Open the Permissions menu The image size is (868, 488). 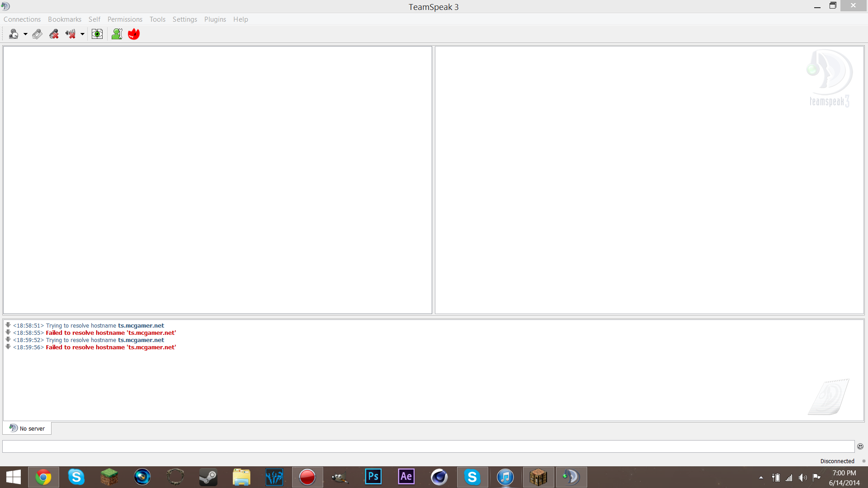[x=125, y=19]
